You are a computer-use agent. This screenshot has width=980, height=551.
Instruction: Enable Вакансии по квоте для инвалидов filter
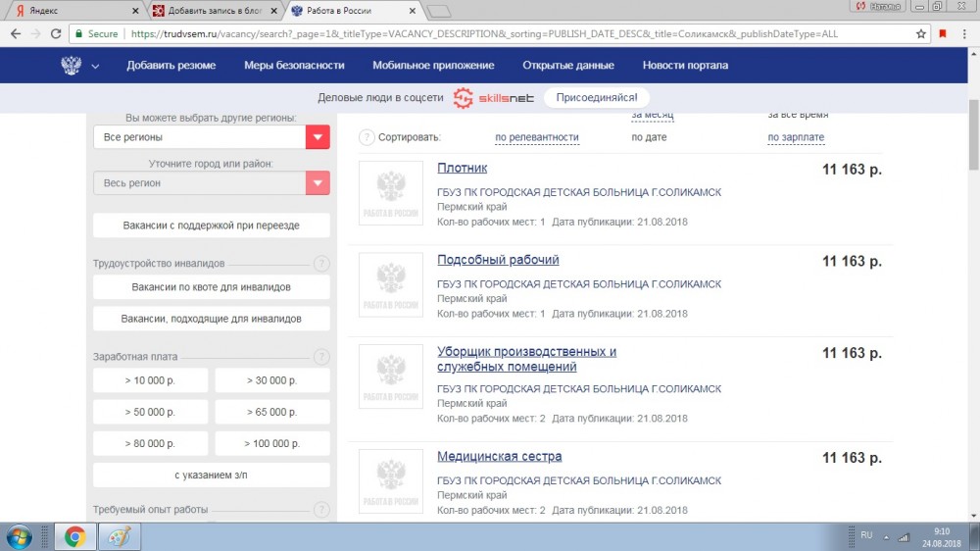tap(212, 287)
